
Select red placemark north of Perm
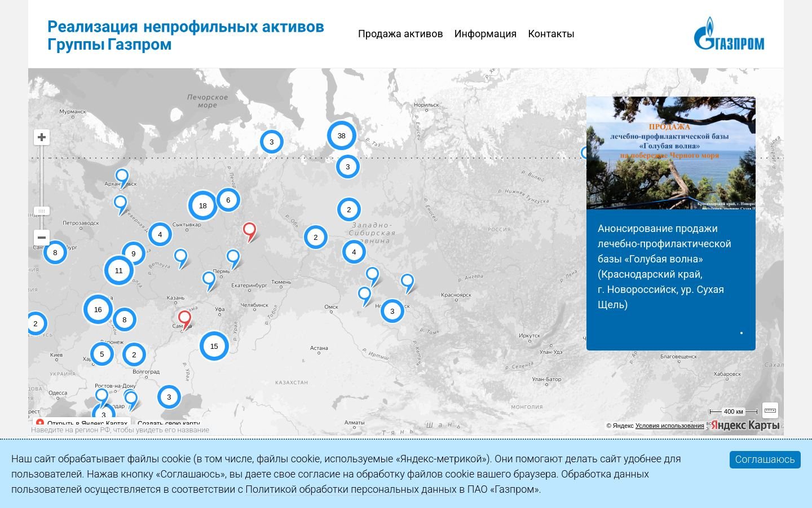coord(249,231)
